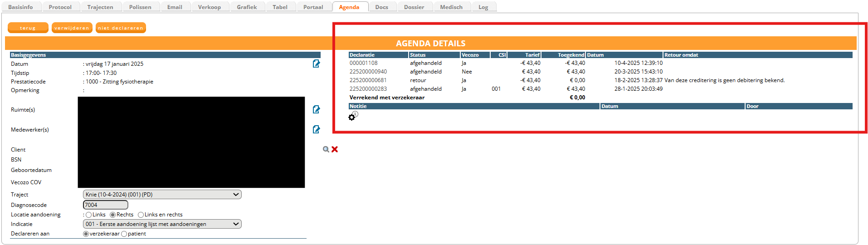This screenshot has width=868, height=245.
Task: Choose Links en rechts radio option
Action: coord(141,215)
